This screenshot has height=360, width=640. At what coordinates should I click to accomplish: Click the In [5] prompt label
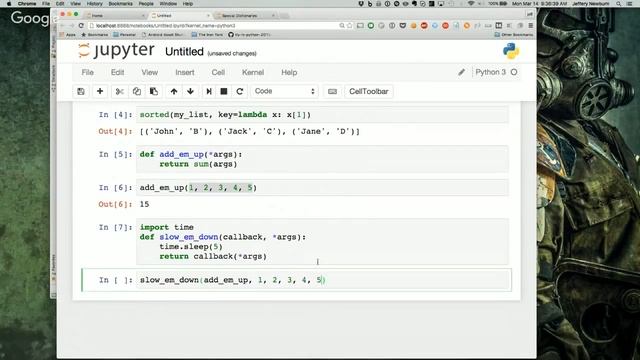tap(116, 155)
